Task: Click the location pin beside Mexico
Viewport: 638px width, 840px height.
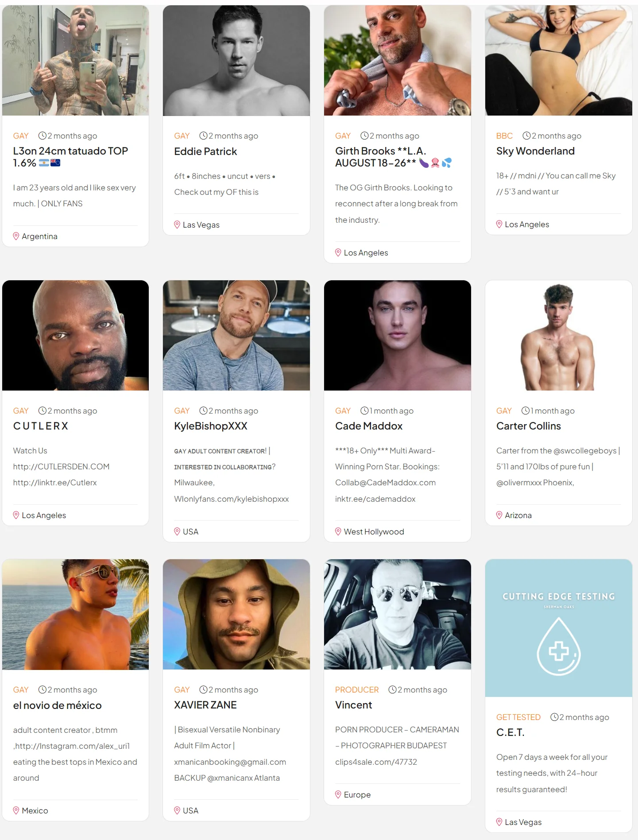Action: [16, 810]
